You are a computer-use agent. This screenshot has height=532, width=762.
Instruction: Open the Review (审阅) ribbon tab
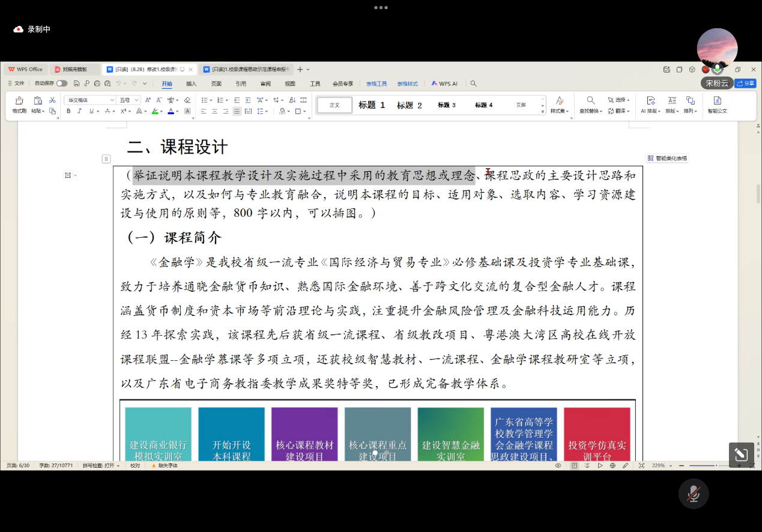tap(265, 83)
